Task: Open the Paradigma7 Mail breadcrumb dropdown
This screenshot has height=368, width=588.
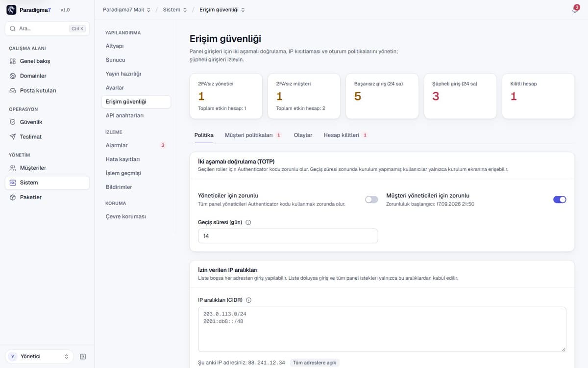Action: coord(127,10)
